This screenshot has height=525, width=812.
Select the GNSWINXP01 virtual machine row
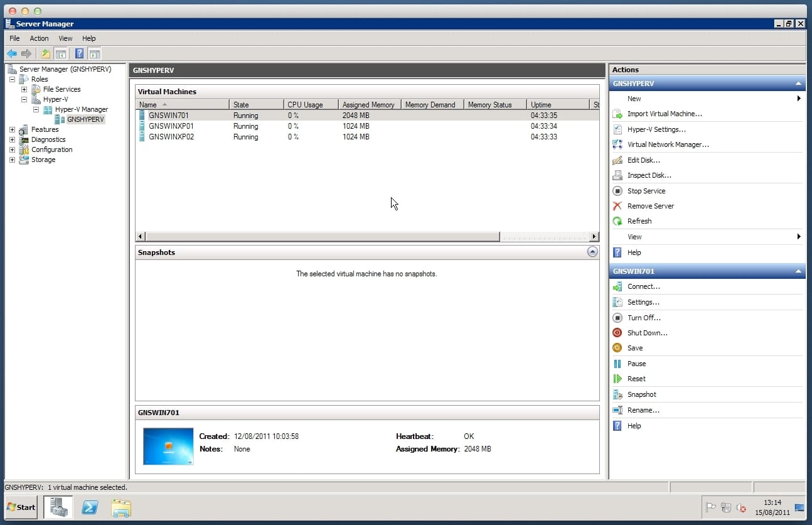coord(367,126)
